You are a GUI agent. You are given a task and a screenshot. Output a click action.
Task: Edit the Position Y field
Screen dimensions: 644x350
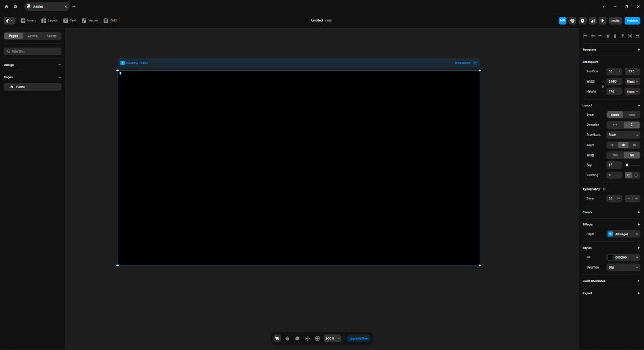click(632, 71)
